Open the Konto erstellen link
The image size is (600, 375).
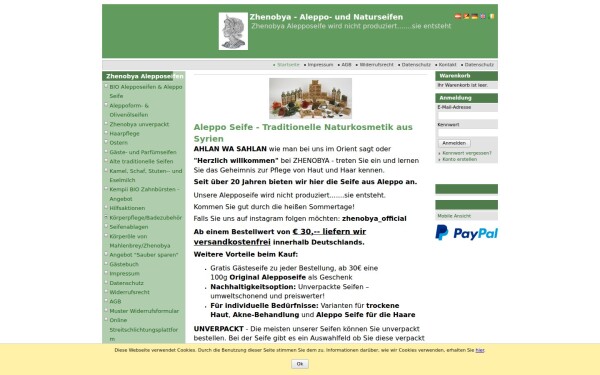(x=460, y=159)
